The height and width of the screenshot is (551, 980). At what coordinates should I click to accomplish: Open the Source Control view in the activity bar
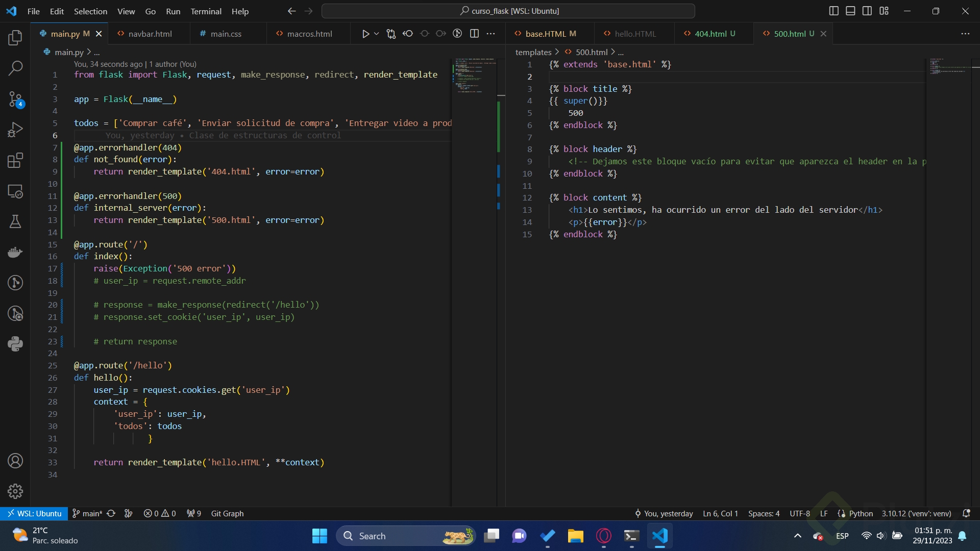(x=15, y=99)
